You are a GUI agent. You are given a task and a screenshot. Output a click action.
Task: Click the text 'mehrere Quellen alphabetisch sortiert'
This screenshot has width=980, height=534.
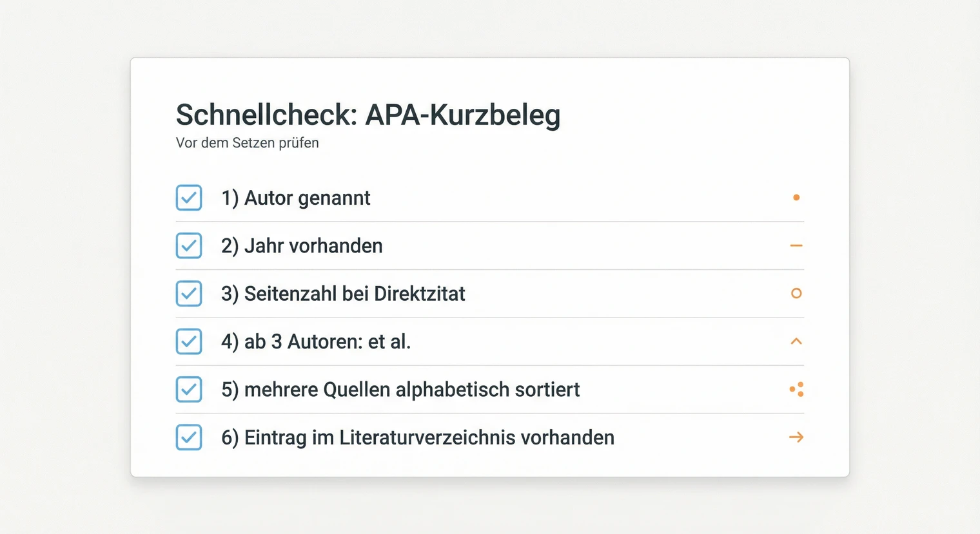tap(401, 389)
